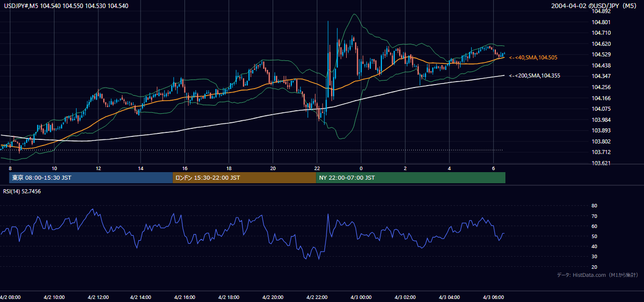
Task: Click hour label 10 on chart time axis
Action: [54, 168]
